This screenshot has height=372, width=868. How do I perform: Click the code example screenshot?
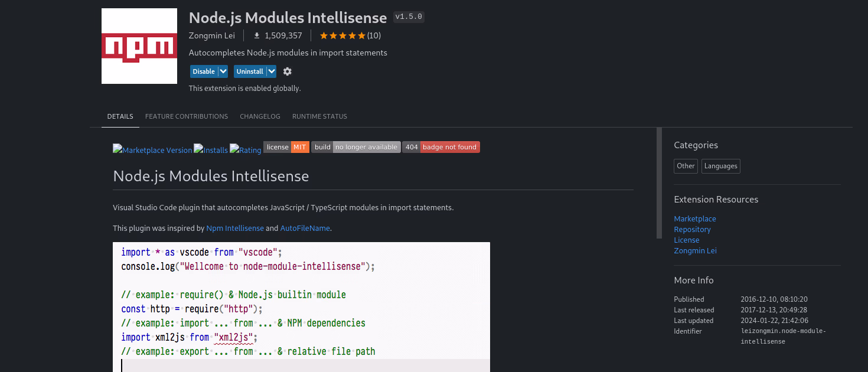pos(301,307)
